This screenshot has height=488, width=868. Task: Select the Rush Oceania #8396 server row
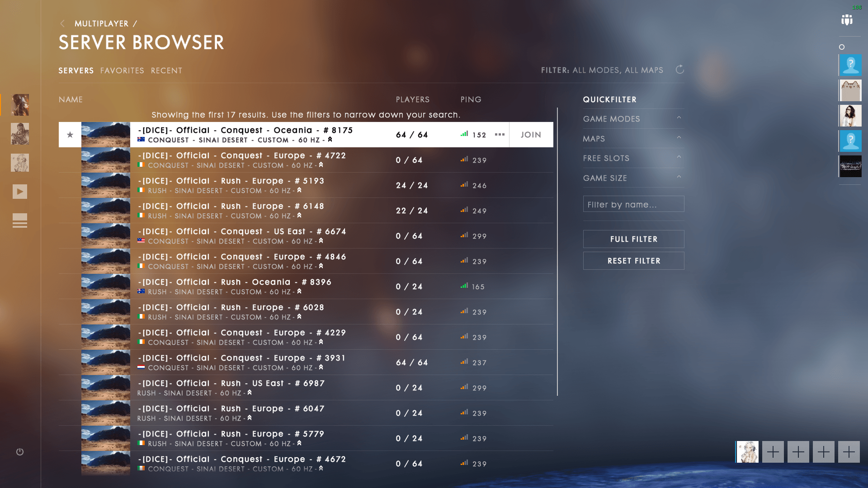(x=306, y=286)
